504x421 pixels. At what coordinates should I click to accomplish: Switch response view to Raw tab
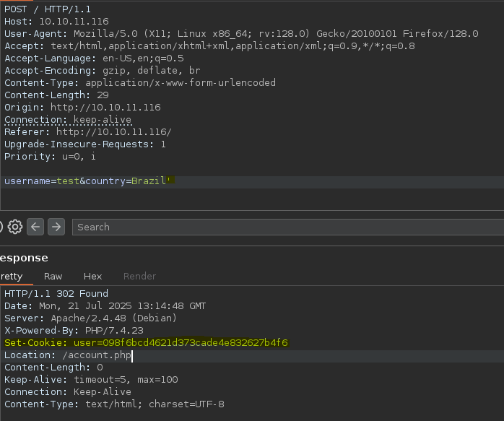(x=53, y=277)
